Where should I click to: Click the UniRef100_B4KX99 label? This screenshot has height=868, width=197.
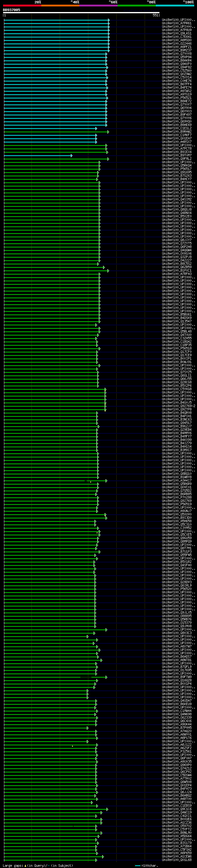pyautogui.click(x=177, y=440)
